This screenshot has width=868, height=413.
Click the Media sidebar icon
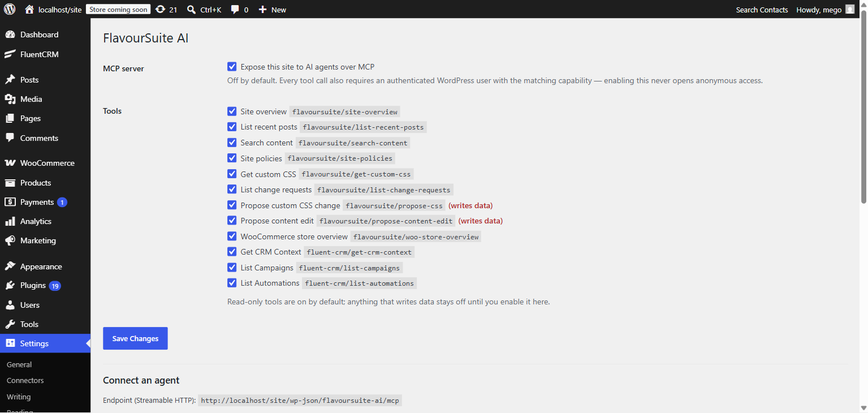10,99
